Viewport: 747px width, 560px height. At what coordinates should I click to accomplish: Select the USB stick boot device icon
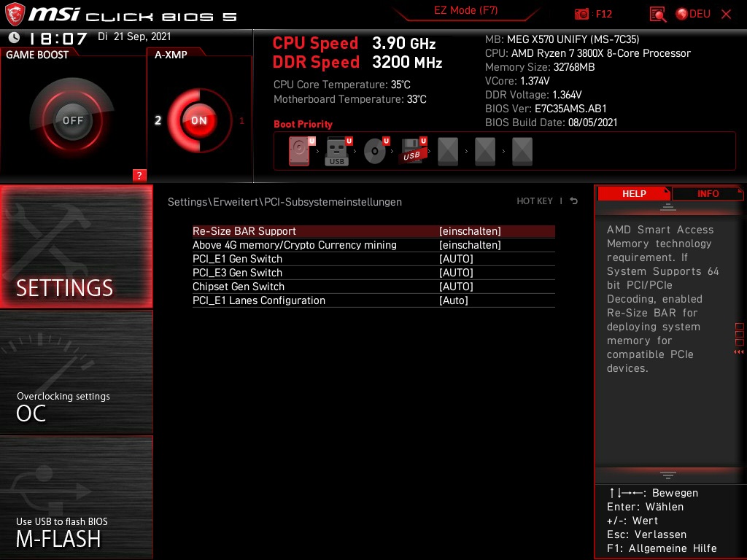tap(336, 150)
